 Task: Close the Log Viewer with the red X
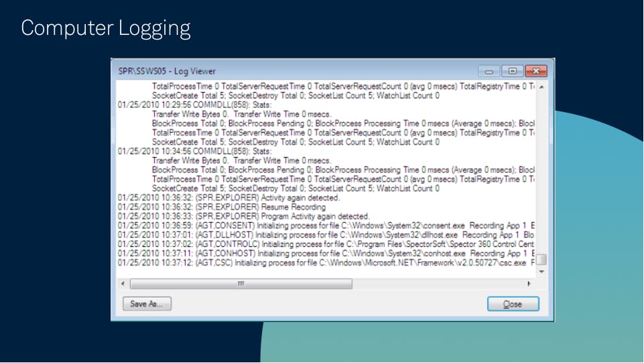tap(536, 71)
